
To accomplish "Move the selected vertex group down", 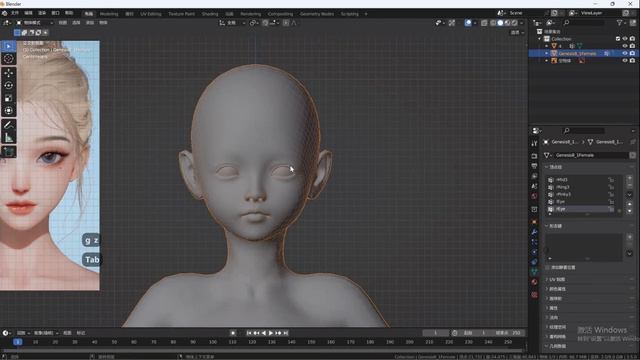I will pyautogui.click(x=629, y=211).
